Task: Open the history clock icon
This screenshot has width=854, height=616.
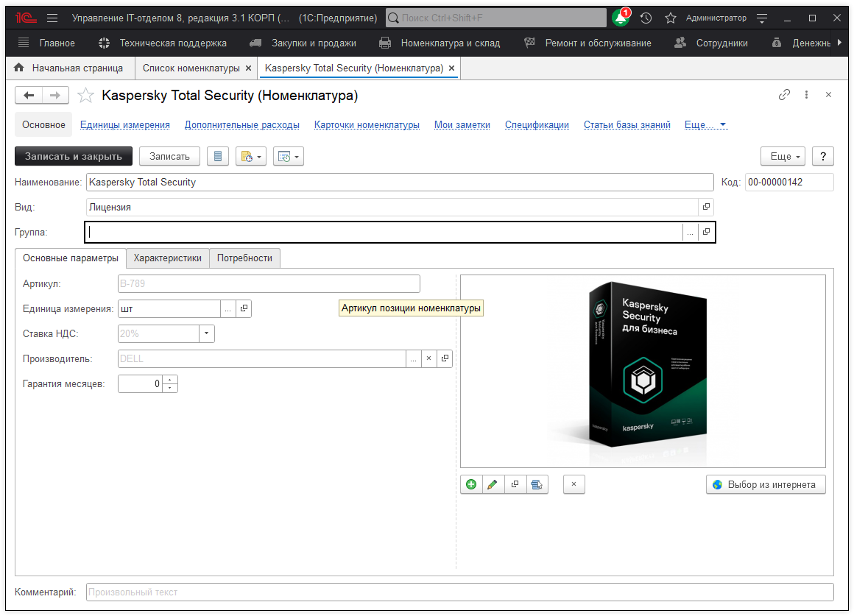Action: (x=646, y=18)
